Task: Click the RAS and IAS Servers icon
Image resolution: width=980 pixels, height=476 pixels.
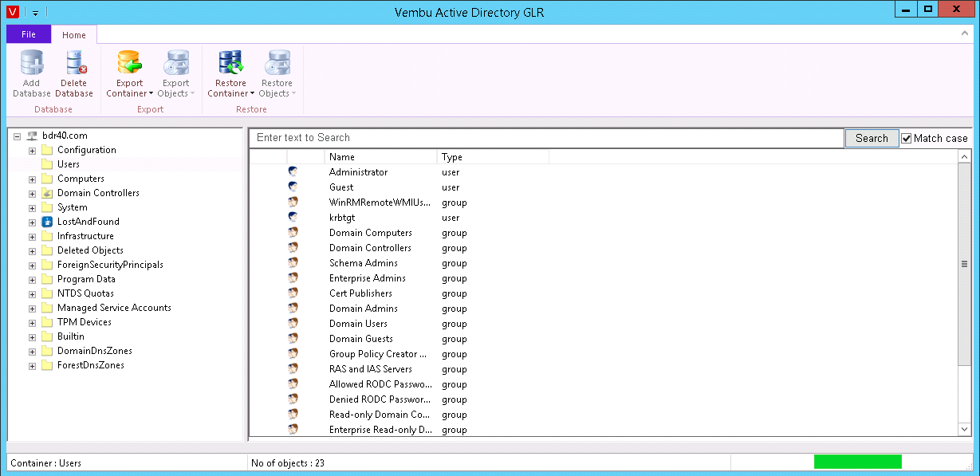Action: pyautogui.click(x=293, y=369)
